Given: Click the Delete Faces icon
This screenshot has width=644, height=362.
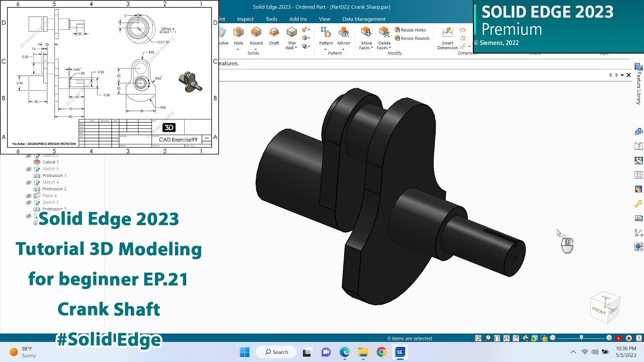Looking at the screenshot, I should point(384,33).
